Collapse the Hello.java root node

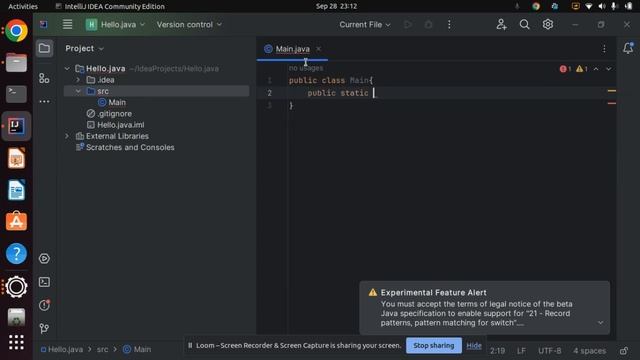(x=67, y=69)
